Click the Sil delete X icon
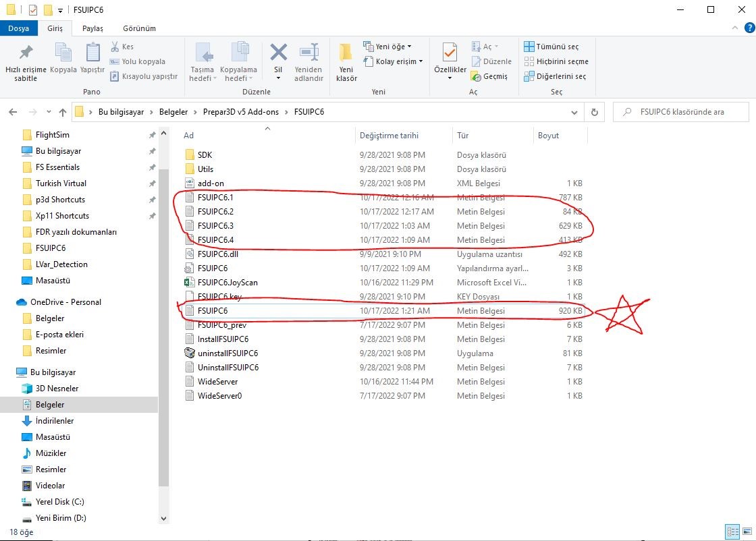The width and height of the screenshot is (756, 541). pos(278,53)
